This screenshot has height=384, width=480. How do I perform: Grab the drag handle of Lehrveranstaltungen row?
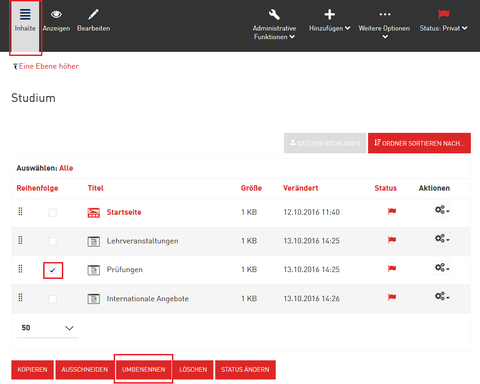click(20, 240)
